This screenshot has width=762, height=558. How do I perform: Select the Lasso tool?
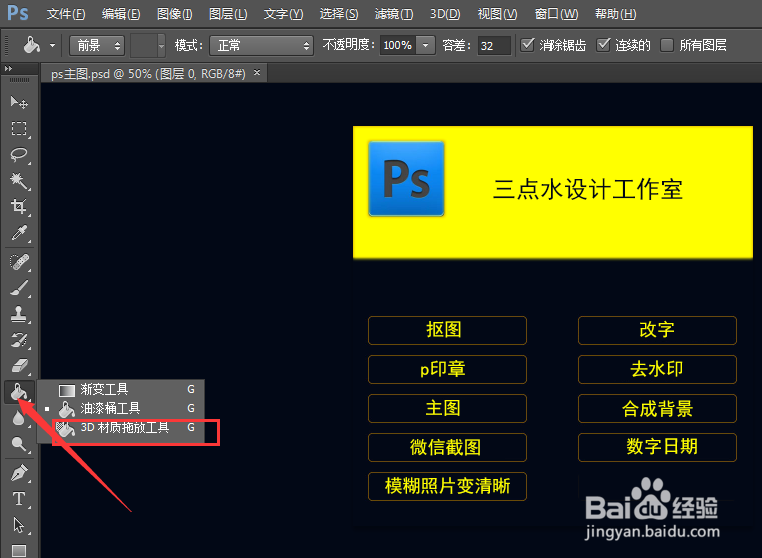pyautogui.click(x=19, y=155)
